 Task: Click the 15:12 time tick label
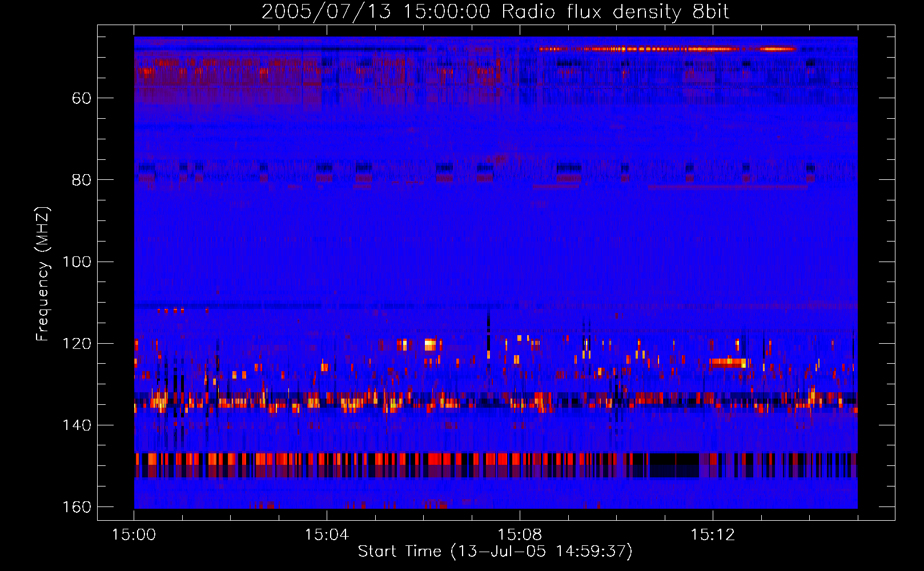[713, 535]
